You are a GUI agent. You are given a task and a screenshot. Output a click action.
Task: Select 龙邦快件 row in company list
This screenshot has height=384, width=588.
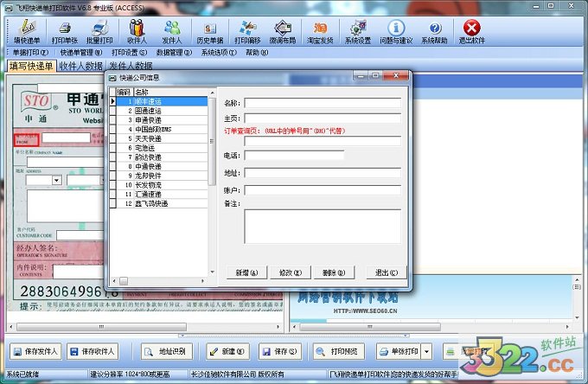point(162,176)
